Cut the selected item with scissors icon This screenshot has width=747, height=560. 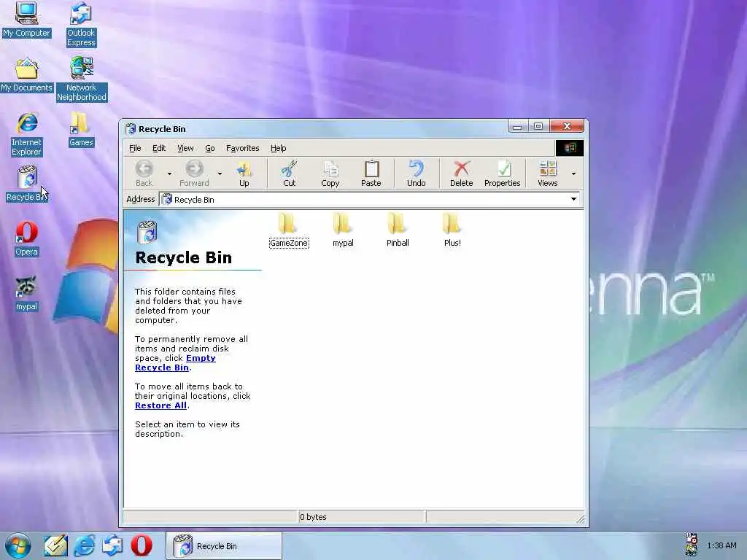pos(289,174)
